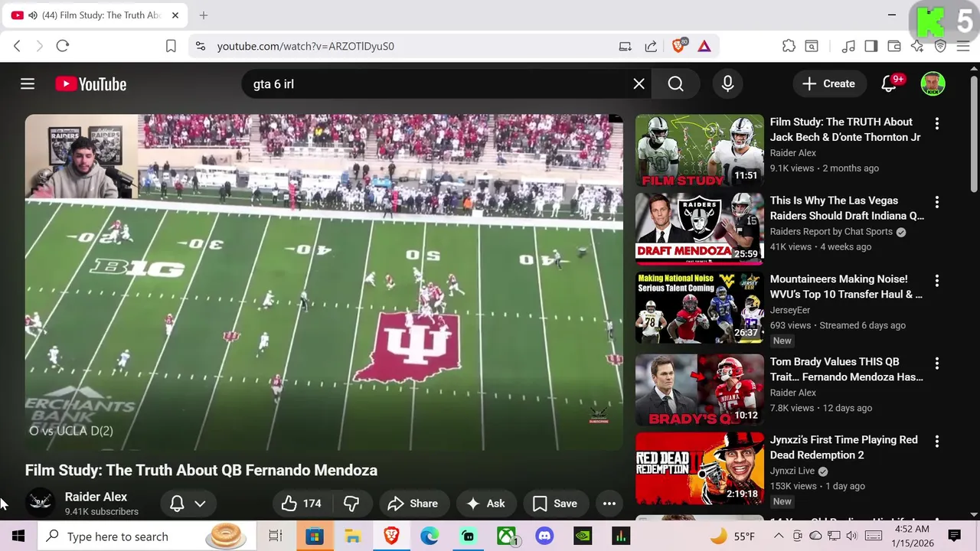Play the Jack Bech film study thumbnail
The height and width of the screenshot is (551, 980).
click(x=700, y=151)
